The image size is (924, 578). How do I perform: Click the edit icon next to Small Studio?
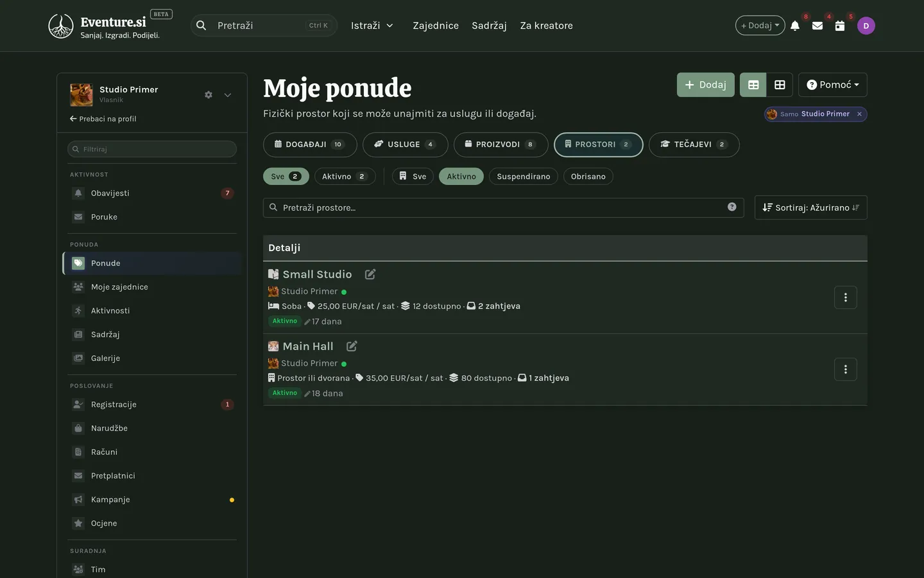click(370, 274)
